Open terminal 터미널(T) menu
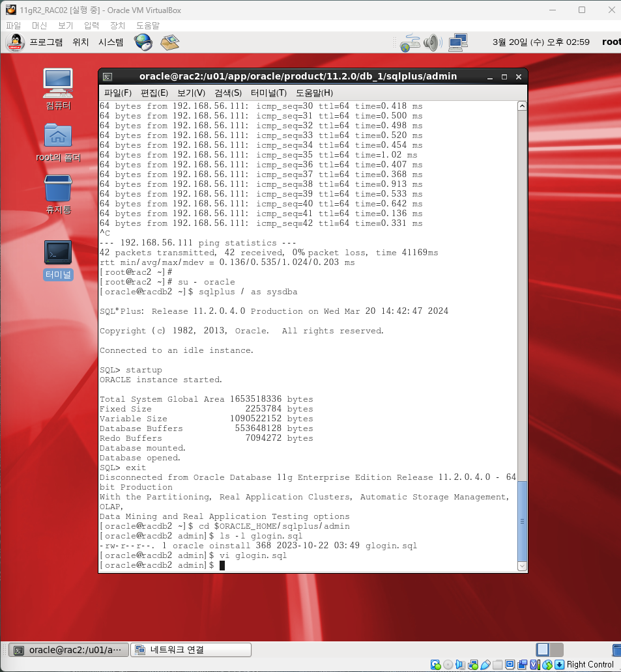The height and width of the screenshot is (672, 621). tap(268, 93)
